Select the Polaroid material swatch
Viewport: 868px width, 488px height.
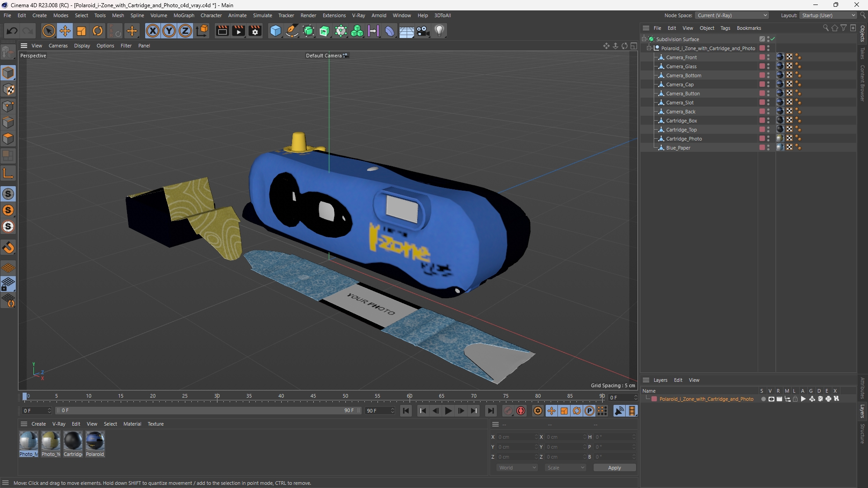[95, 444]
